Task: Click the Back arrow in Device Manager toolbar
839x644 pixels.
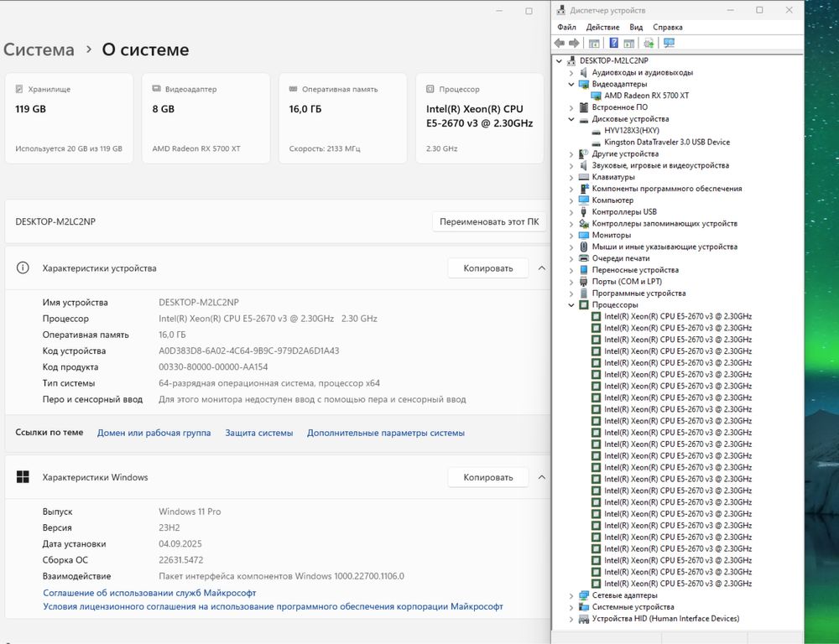Action: click(560, 44)
